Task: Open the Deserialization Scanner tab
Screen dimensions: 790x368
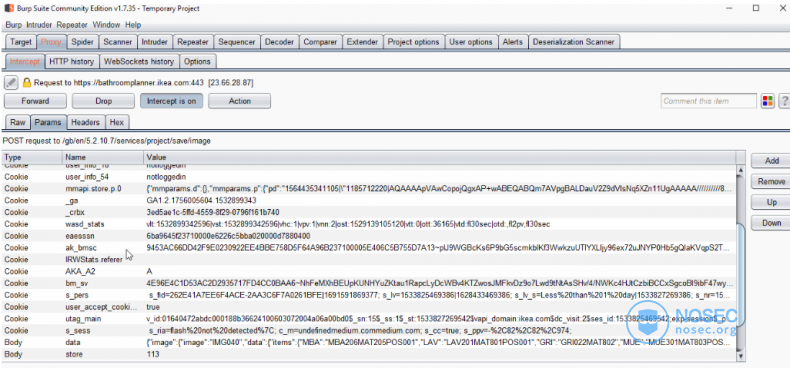Action: pyautogui.click(x=574, y=42)
